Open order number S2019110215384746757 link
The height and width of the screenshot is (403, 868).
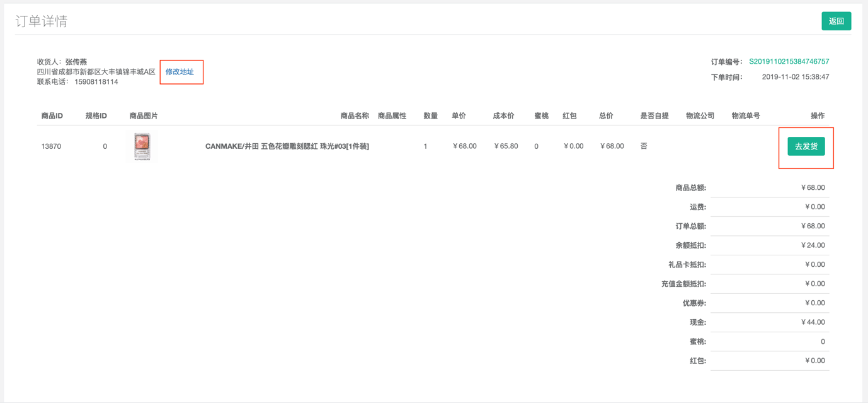click(789, 62)
